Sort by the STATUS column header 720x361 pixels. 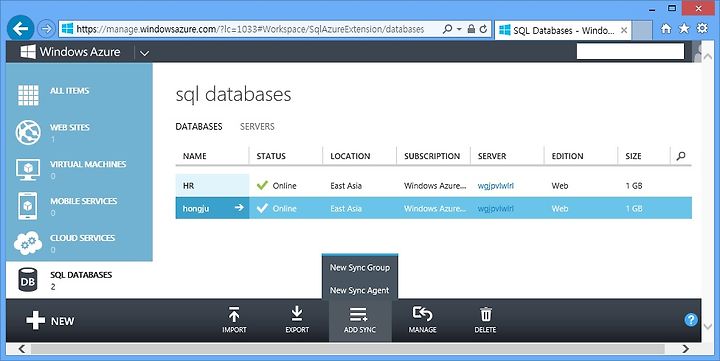pos(271,156)
